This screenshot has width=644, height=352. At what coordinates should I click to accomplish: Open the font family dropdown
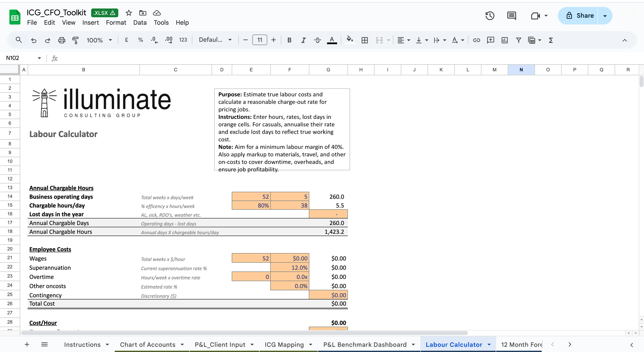215,40
